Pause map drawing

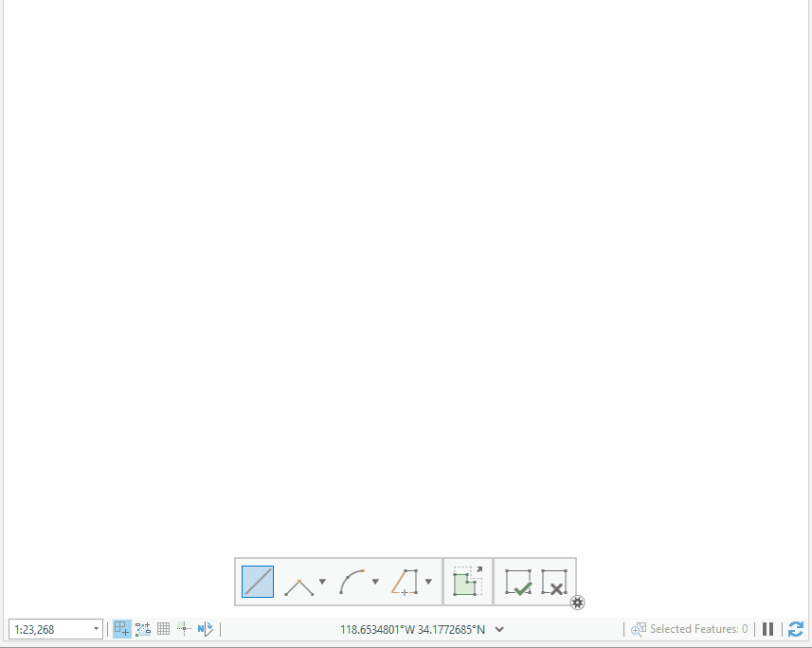tap(768, 629)
